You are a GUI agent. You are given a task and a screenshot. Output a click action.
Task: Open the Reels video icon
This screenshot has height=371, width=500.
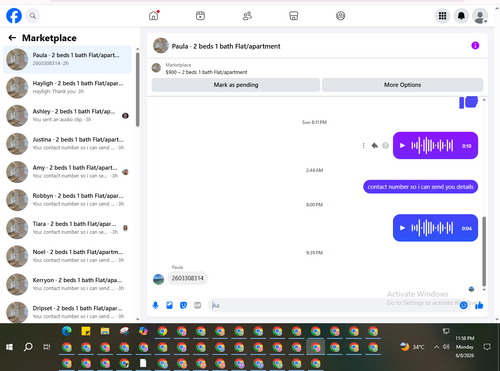pyautogui.click(x=200, y=16)
